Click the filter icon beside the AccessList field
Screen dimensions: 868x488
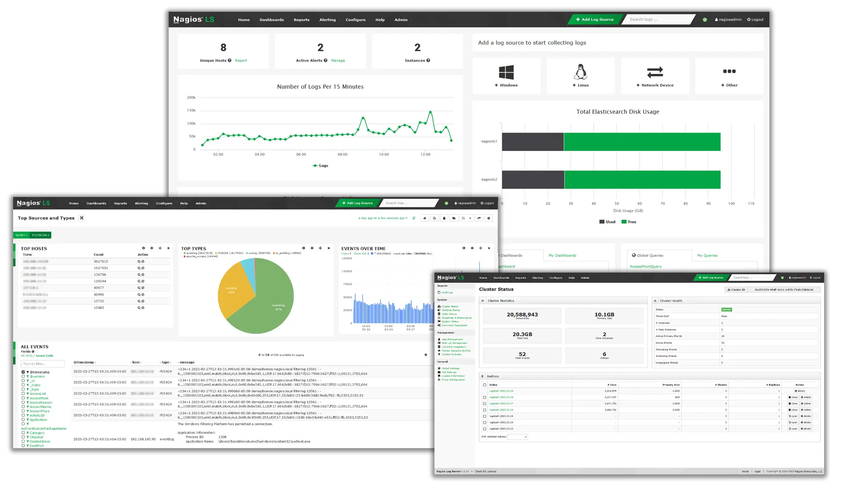tap(28, 394)
